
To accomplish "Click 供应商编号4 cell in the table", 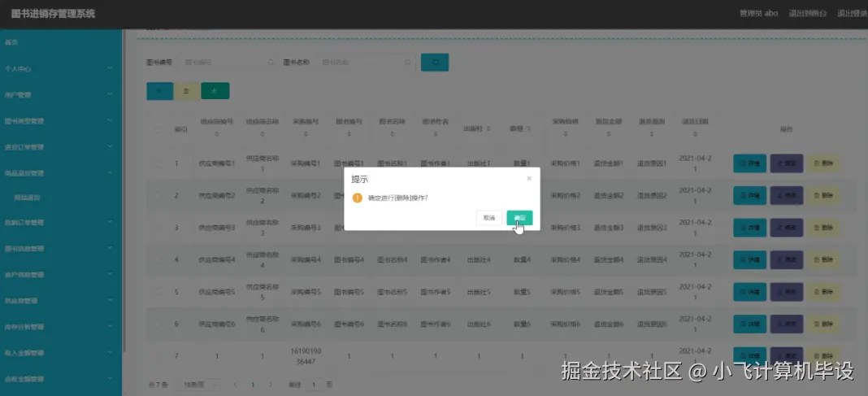I will [216, 259].
